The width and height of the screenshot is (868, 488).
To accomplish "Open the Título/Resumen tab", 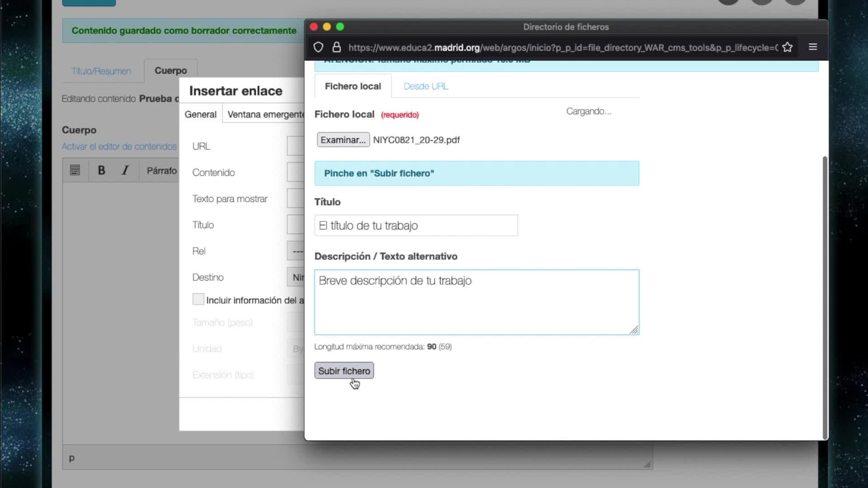I will (101, 71).
